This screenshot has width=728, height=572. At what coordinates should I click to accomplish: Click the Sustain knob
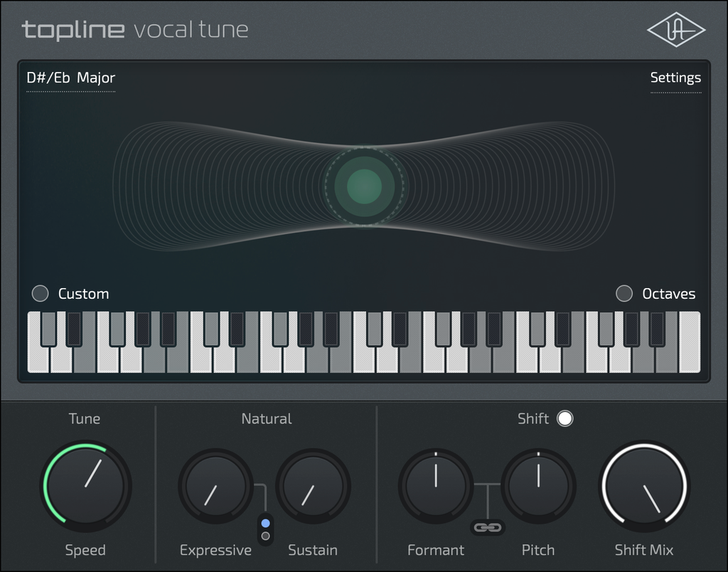(x=313, y=486)
